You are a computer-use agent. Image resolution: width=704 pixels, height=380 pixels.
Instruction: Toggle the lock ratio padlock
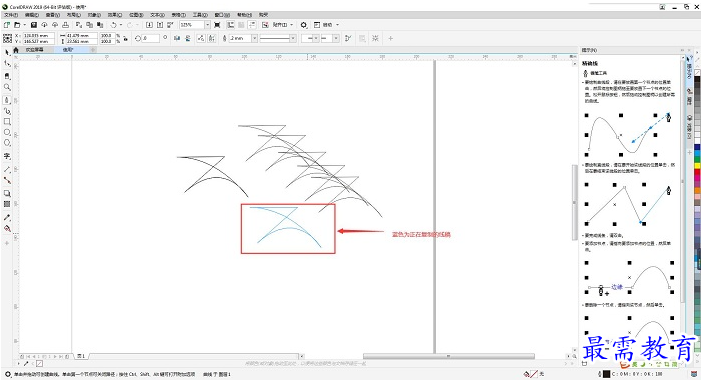tap(126, 38)
